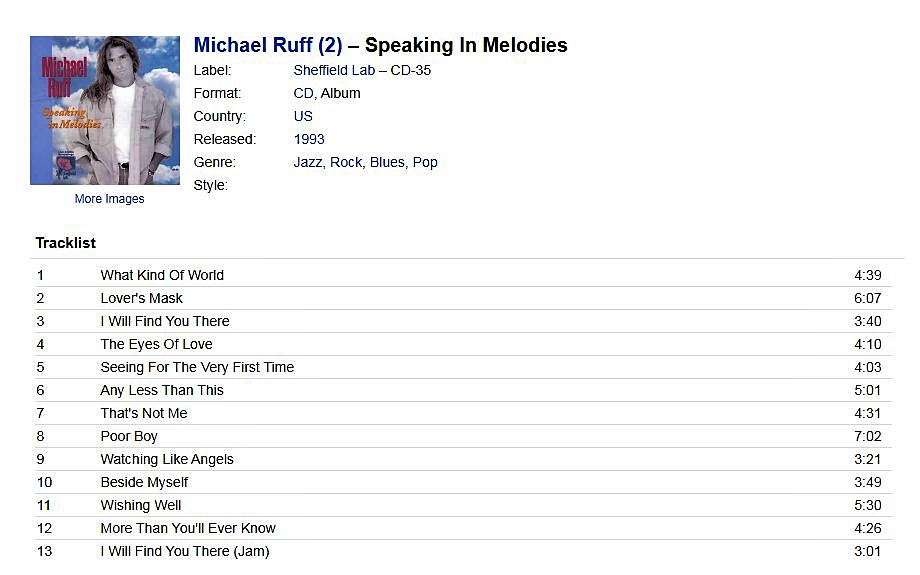Image resolution: width=920 pixels, height=575 pixels.
Task: Click the More Images link
Action: click(x=109, y=199)
